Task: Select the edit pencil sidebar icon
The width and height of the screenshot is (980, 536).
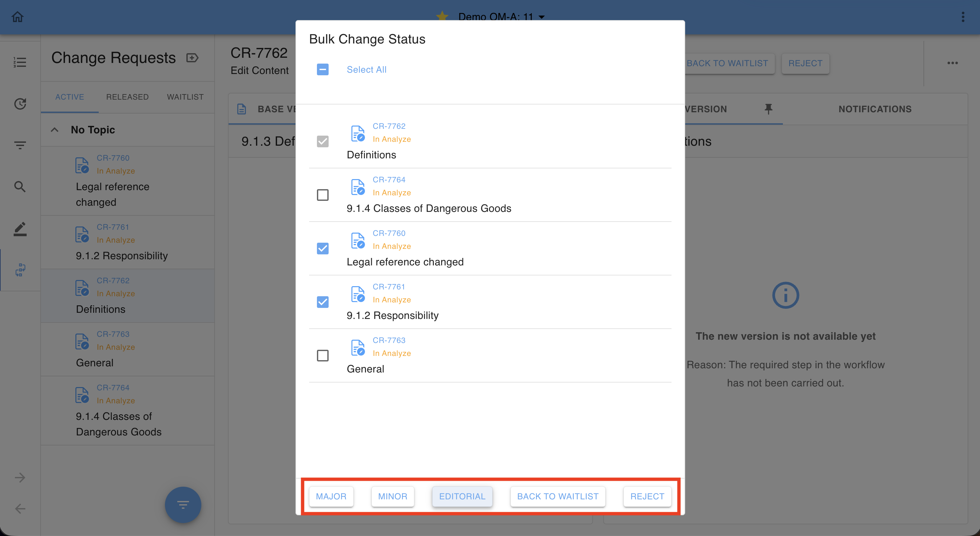Action: click(x=20, y=229)
